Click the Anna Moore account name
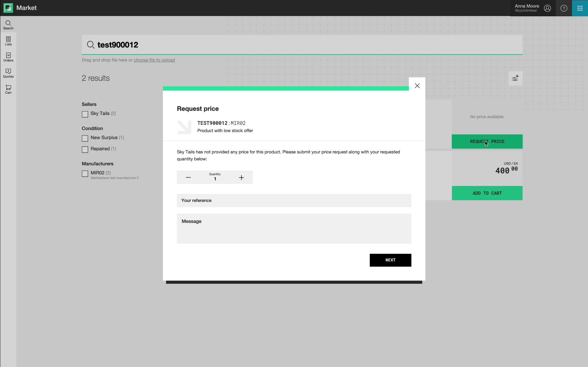This screenshot has height=367, width=588. pyautogui.click(x=527, y=6)
